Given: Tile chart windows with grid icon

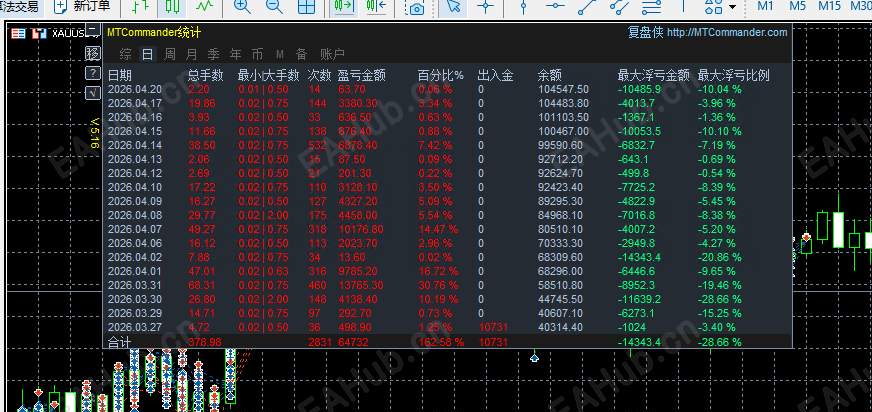Looking at the screenshot, I should 306,6.
